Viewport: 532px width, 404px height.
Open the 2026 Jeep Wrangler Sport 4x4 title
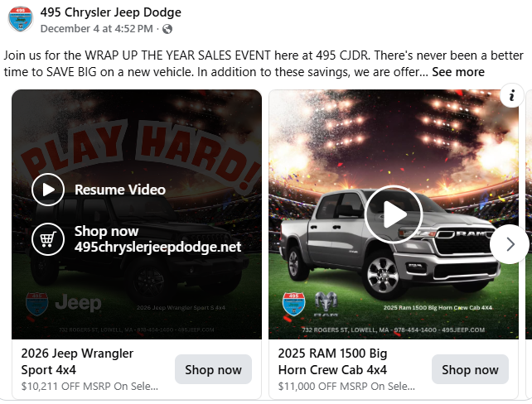pos(77,362)
